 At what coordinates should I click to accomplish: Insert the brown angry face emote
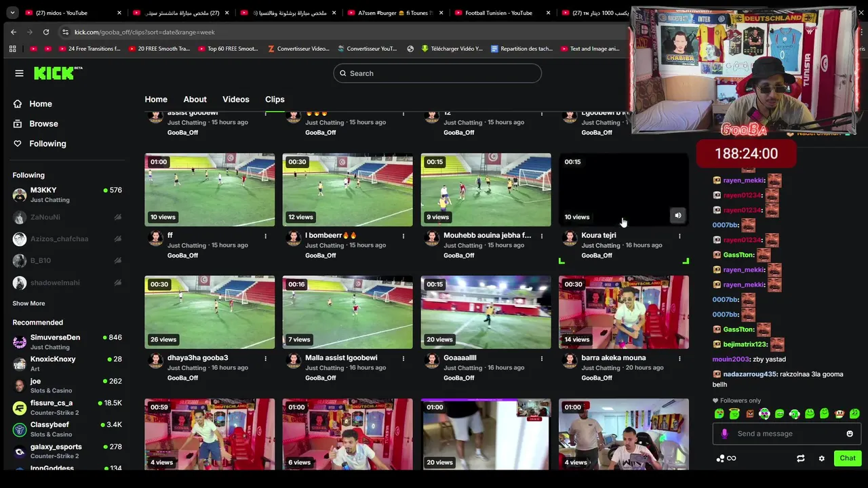[750, 413]
